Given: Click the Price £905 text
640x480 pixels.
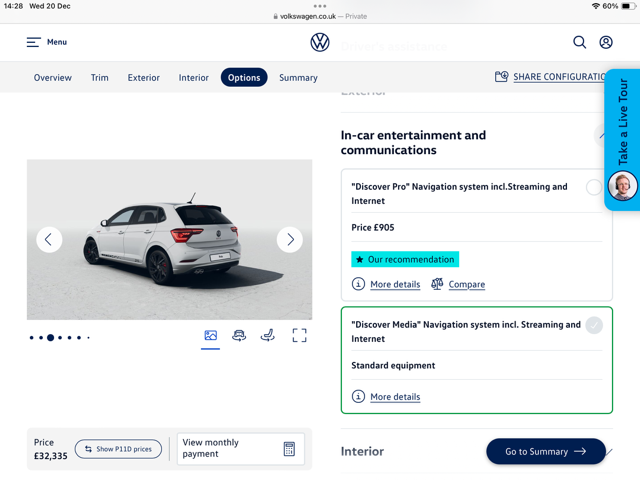Looking at the screenshot, I should (373, 227).
